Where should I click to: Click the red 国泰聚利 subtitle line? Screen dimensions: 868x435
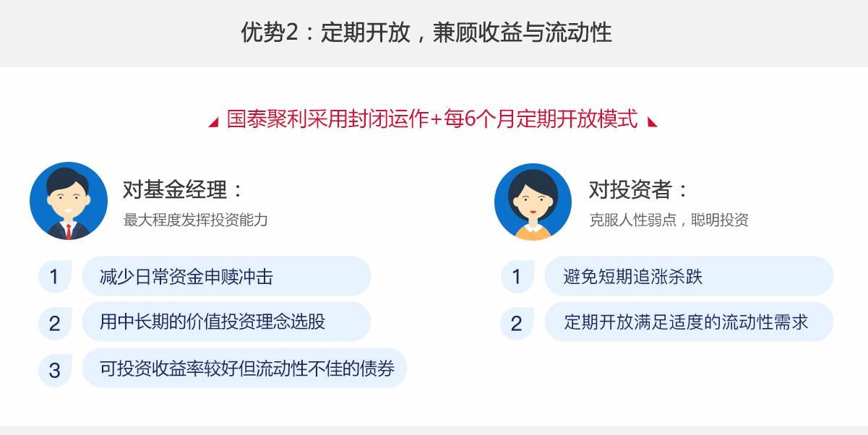tap(432, 119)
